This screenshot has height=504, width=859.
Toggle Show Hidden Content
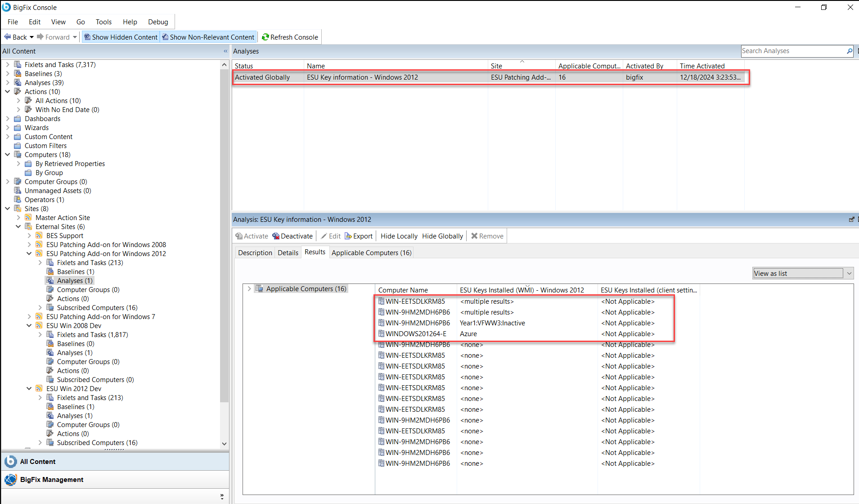pyautogui.click(x=120, y=37)
